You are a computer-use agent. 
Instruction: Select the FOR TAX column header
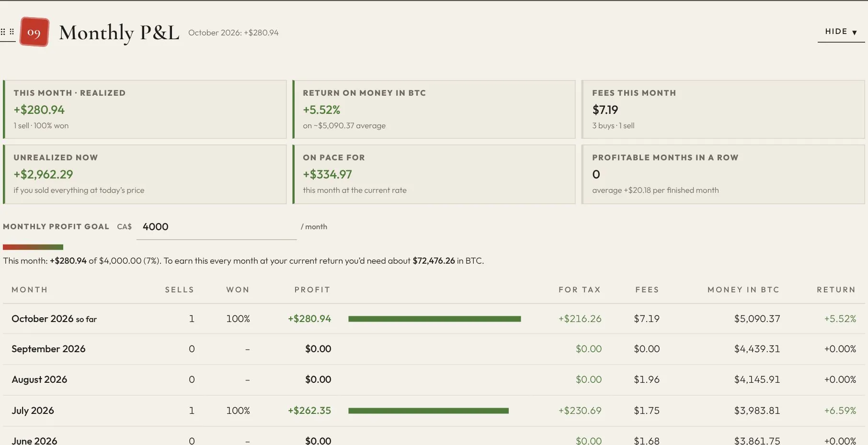coord(580,289)
